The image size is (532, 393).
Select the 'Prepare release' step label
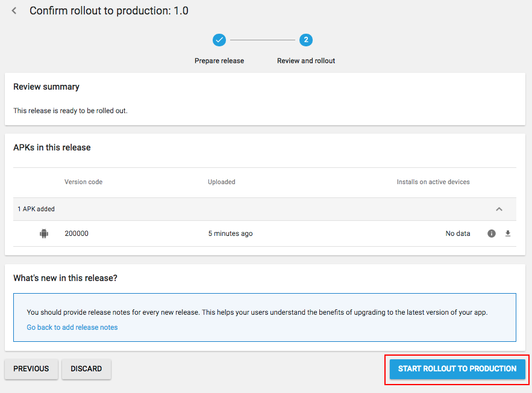click(219, 61)
